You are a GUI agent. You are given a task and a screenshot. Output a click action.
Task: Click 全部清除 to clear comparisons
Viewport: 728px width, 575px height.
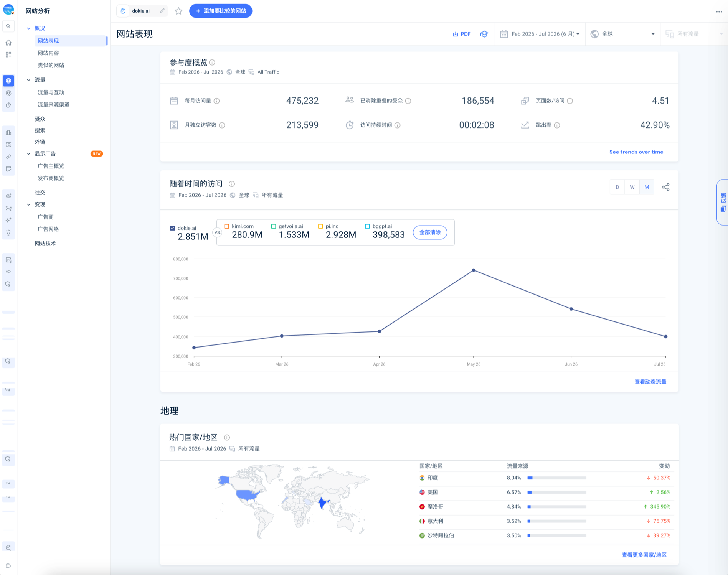pos(430,232)
